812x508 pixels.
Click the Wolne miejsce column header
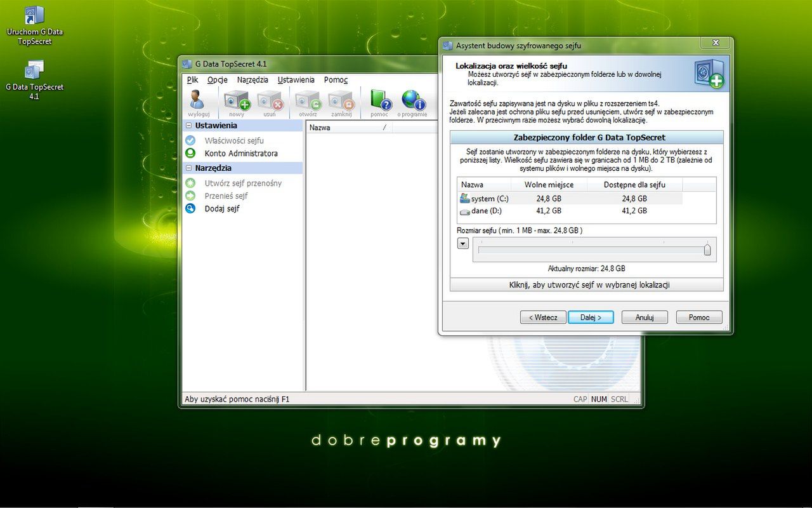549,185
